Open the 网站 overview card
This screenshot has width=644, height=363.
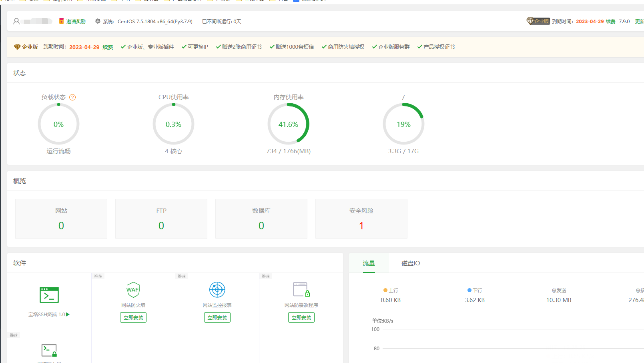pos(61,219)
